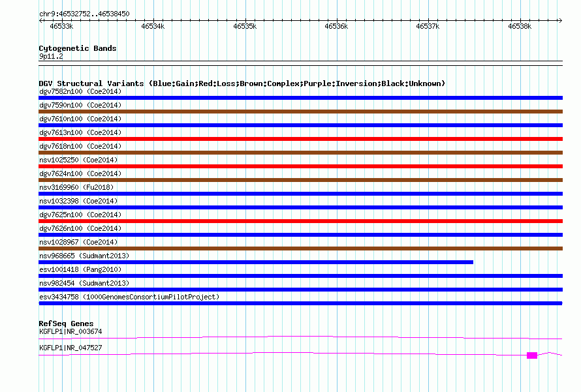This screenshot has width=581, height=392.
Task: Click the dgv7582n100 blue gain bar
Action: click(300, 98)
